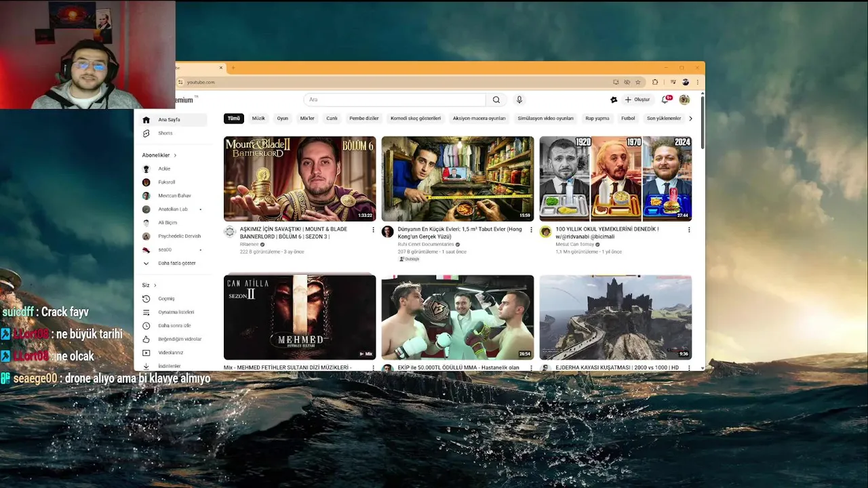Select the Pembe diziler chip
The image size is (868, 488).
(364, 119)
